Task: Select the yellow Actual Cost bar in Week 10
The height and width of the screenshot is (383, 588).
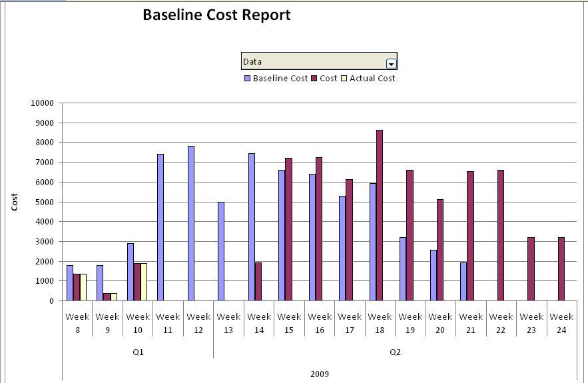Action: (x=143, y=282)
